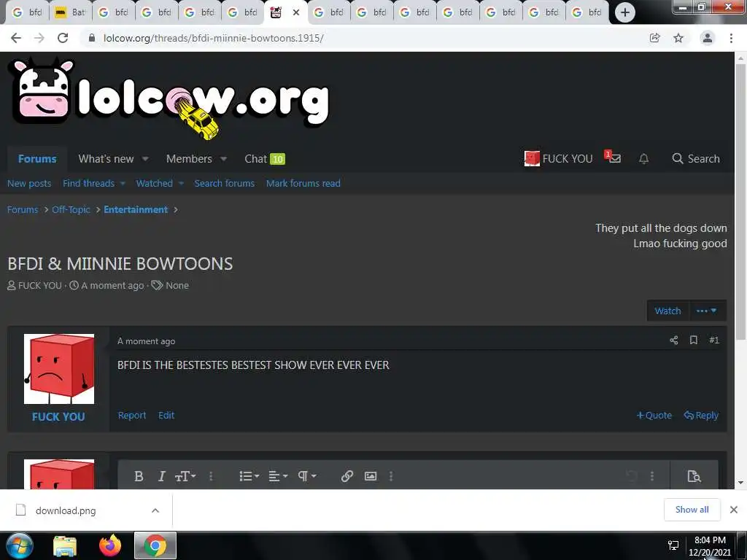
Task: Open Chrome three-dot menu
Action: [731, 38]
